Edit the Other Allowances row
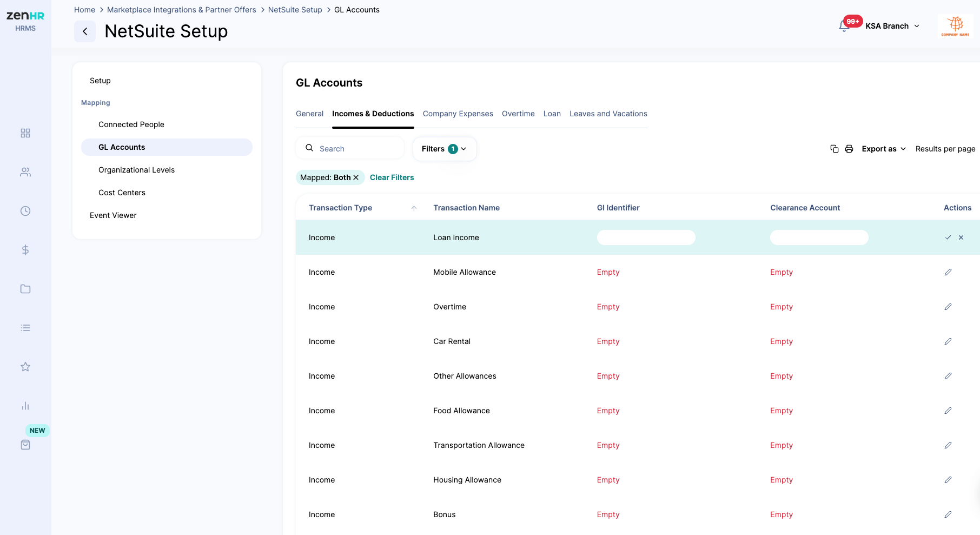The image size is (980, 535). point(948,376)
